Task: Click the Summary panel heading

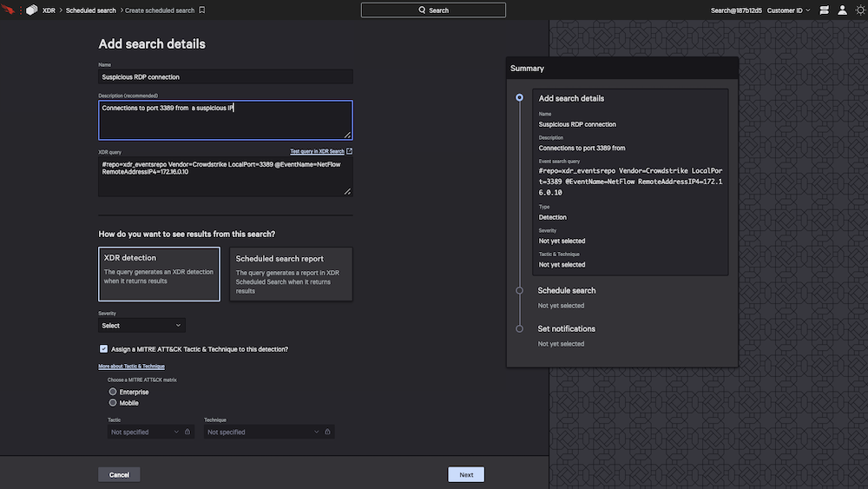Action: coord(527,68)
